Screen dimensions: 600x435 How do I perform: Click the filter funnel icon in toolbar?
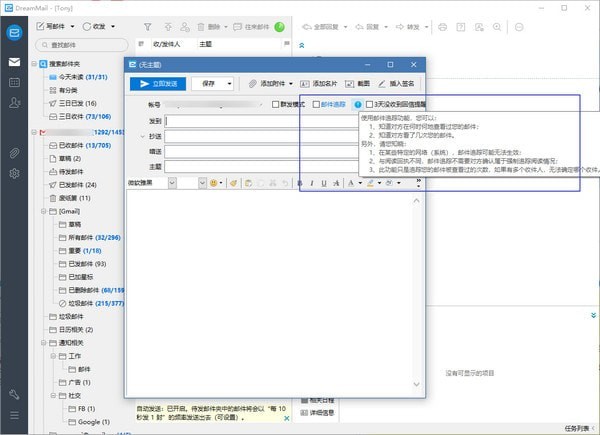pos(148,26)
